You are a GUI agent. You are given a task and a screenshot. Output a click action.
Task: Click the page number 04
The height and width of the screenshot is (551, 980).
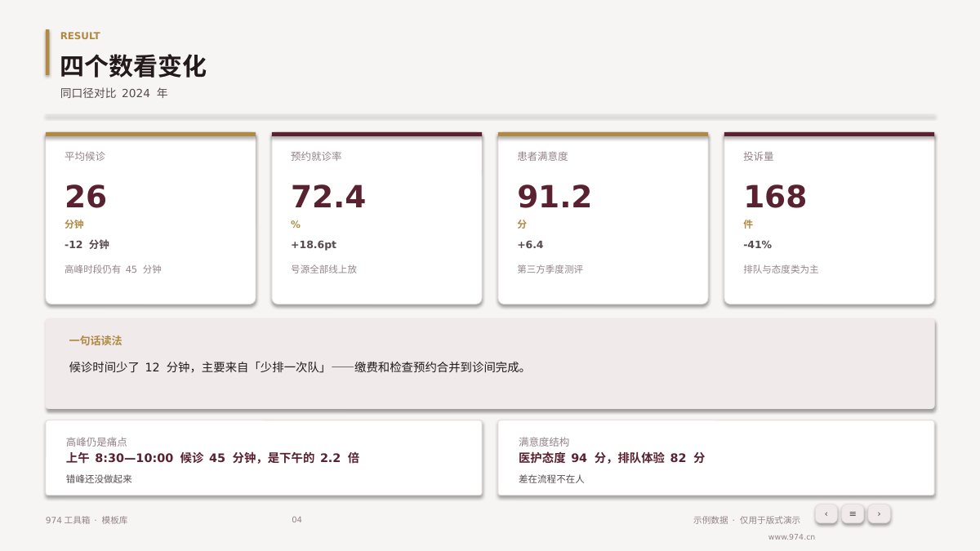coord(296,520)
